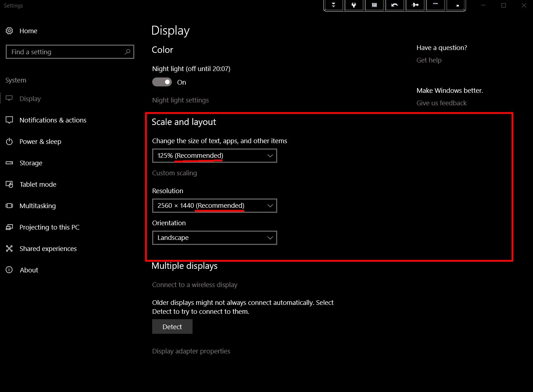This screenshot has width=533, height=392.
Task: Minimize the Settings window
Action: [x=483, y=5]
